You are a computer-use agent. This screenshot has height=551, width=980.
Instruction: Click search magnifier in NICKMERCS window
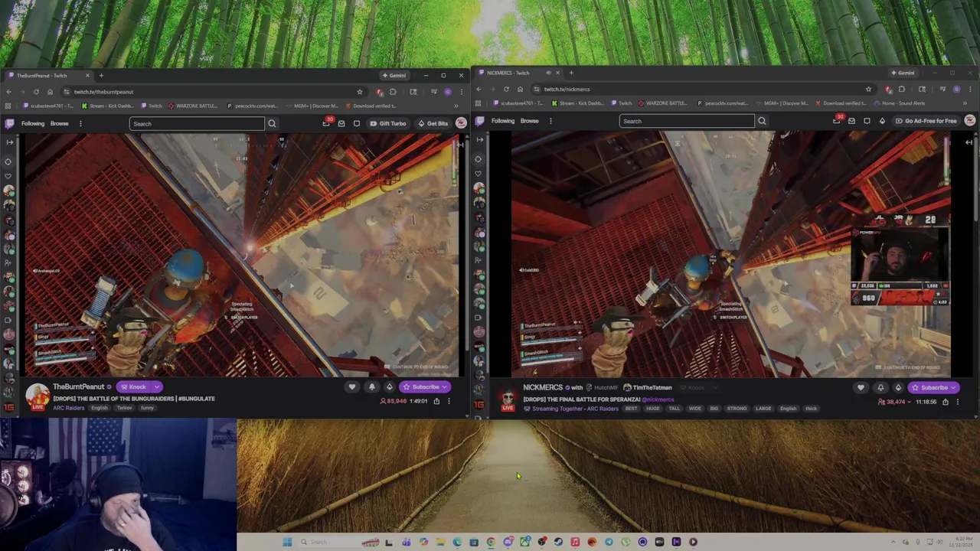pos(762,121)
